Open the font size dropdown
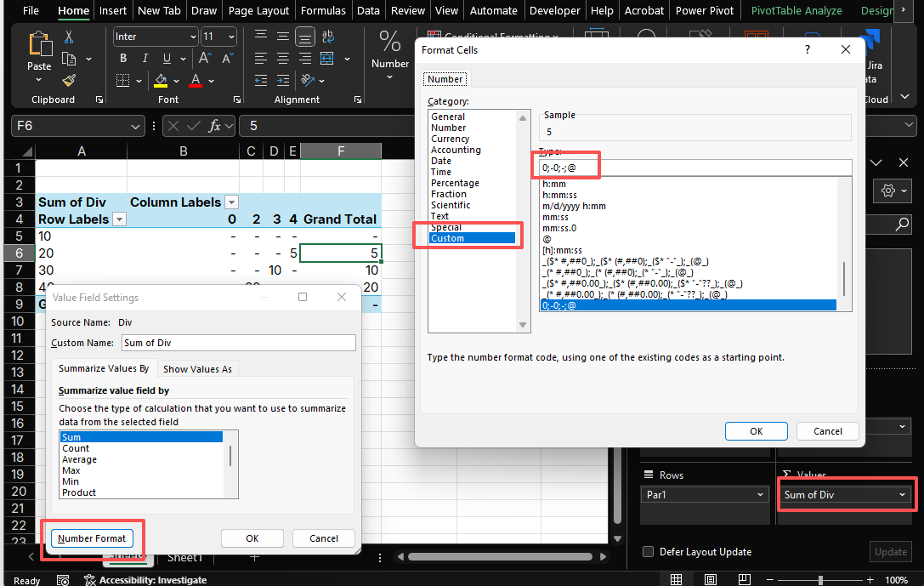 click(231, 37)
